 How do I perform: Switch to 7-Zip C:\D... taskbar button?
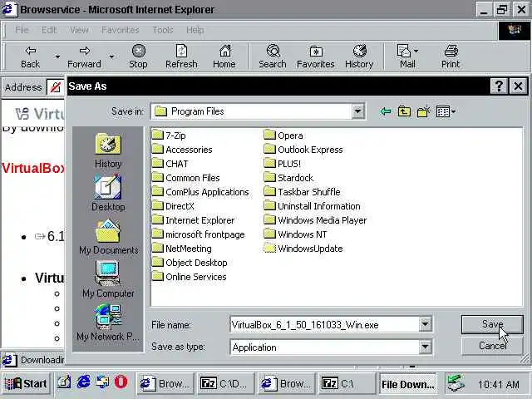[x=225, y=384]
